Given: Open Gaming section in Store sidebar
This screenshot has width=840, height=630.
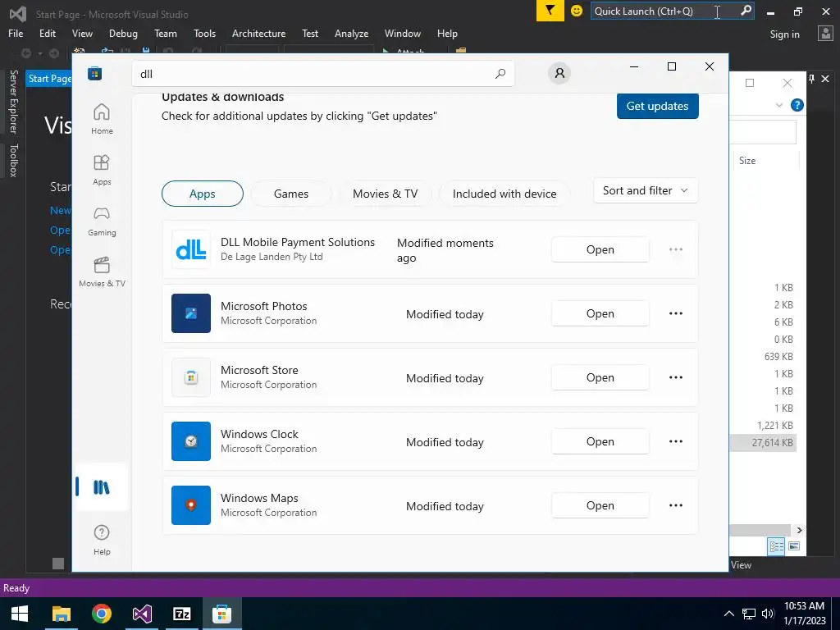Looking at the screenshot, I should click(x=102, y=221).
